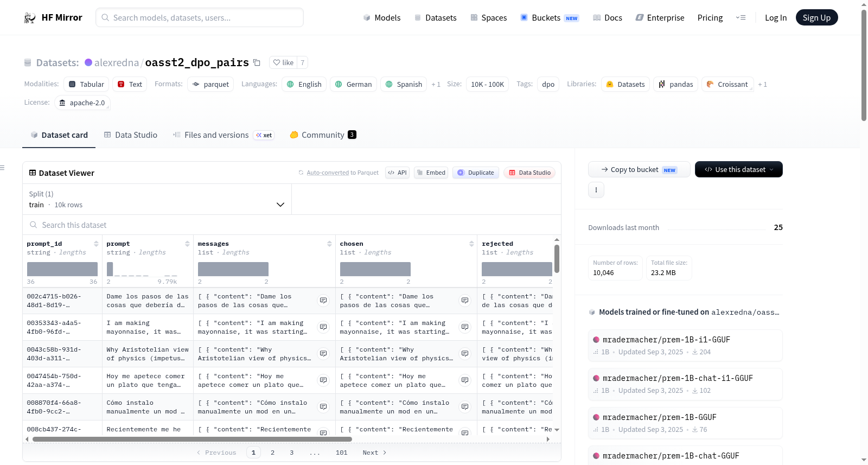Select the Dataset card tab

[59, 135]
